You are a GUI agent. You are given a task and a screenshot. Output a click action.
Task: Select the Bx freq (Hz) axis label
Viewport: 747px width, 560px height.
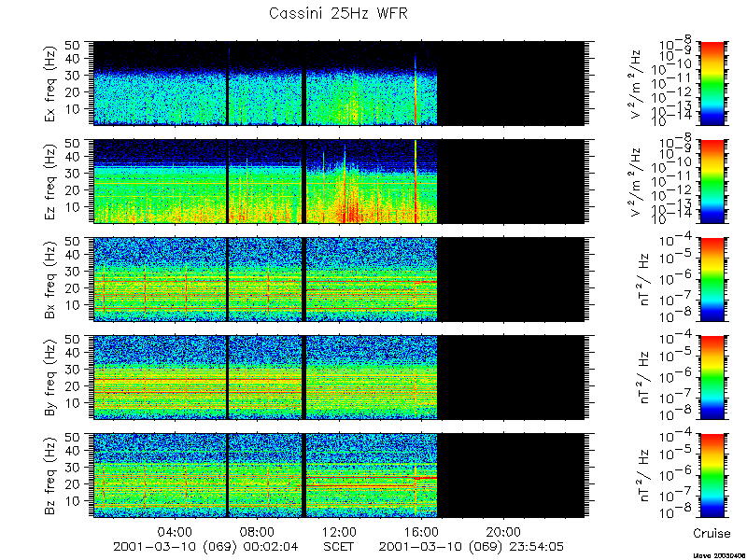pyautogui.click(x=50, y=279)
